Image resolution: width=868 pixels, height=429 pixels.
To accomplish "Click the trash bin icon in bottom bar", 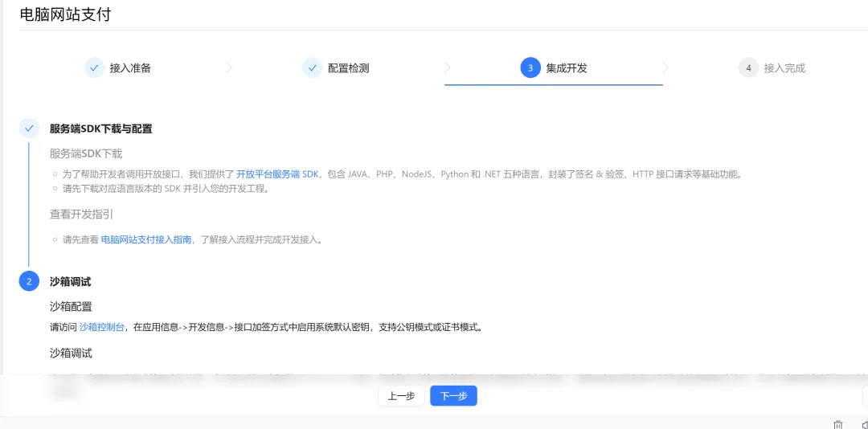I will [x=838, y=424].
